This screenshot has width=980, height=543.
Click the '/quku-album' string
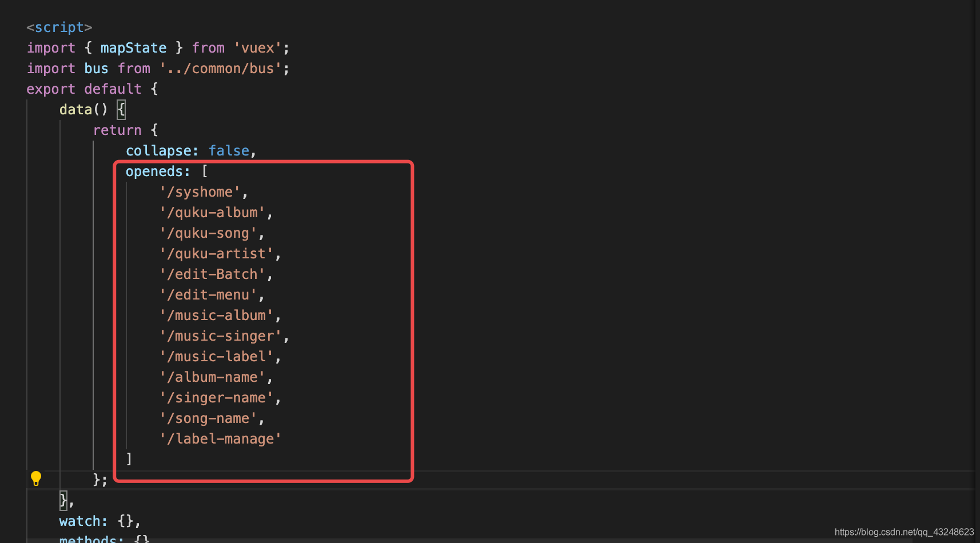point(212,213)
